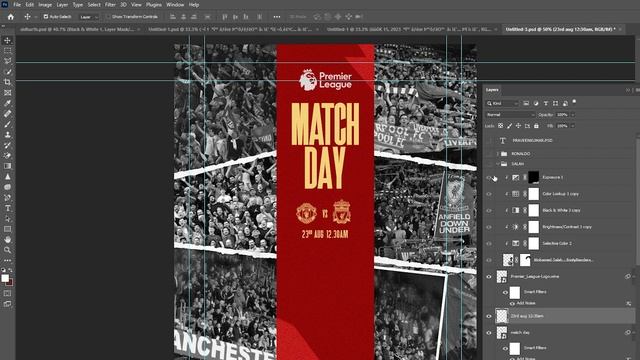The image size is (640, 360).
Task: Open the Layer menu
Action: click(62, 5)
